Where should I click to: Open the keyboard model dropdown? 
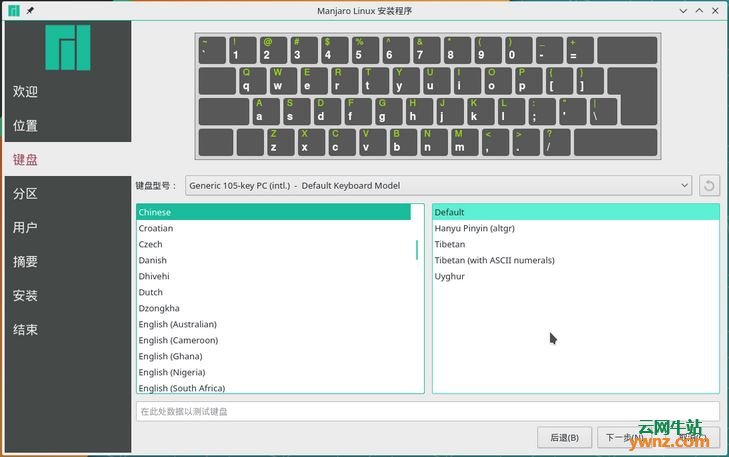click(x=438, y=185)
